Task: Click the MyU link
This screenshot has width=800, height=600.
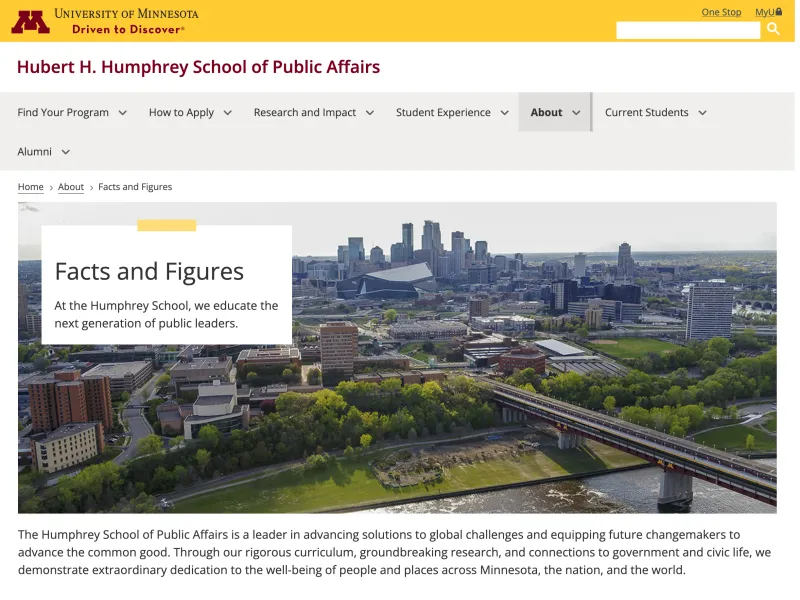Action: click(764, 11)
